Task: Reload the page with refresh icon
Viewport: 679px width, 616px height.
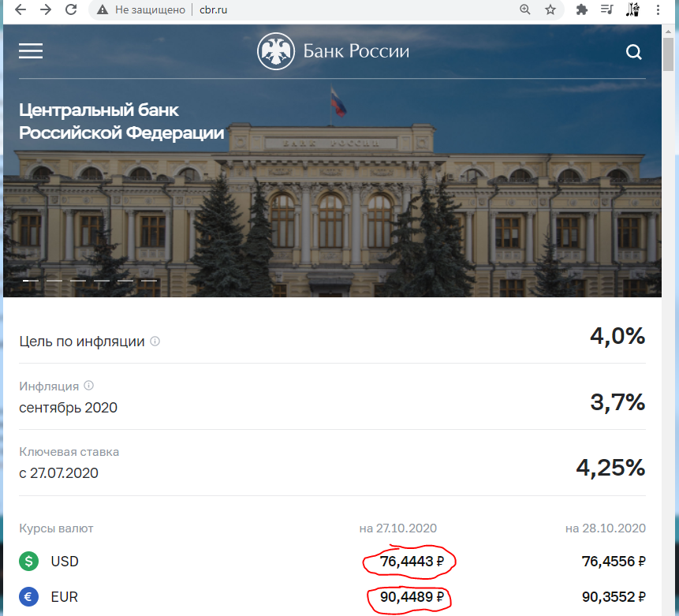Action: tap(71, 9)
